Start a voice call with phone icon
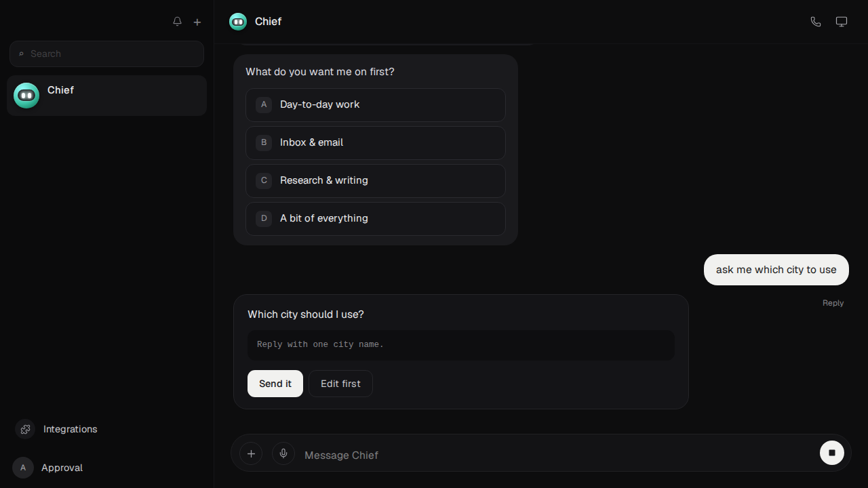Screen dimensions: 868x488 (x=816, y=22)
